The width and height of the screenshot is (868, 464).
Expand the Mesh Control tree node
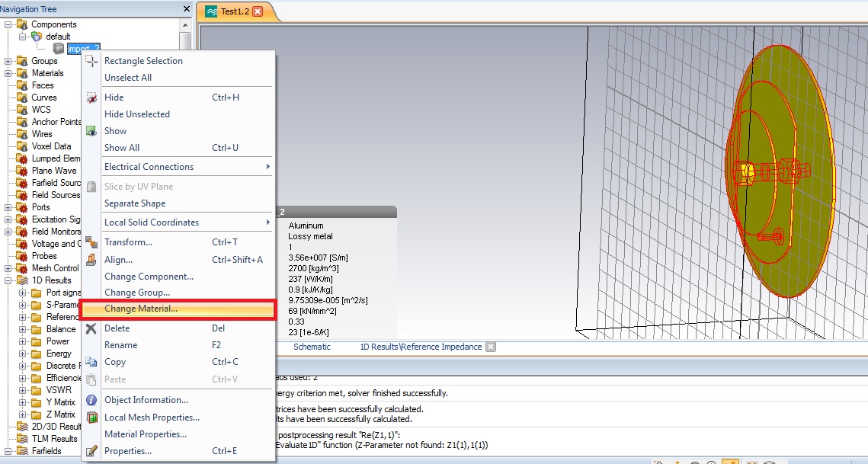pyautogui.click(x=8, y=268)
